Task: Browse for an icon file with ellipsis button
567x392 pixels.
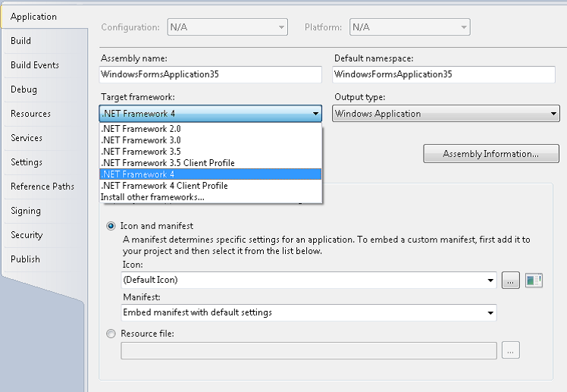Action: click(x=511, y=281)
